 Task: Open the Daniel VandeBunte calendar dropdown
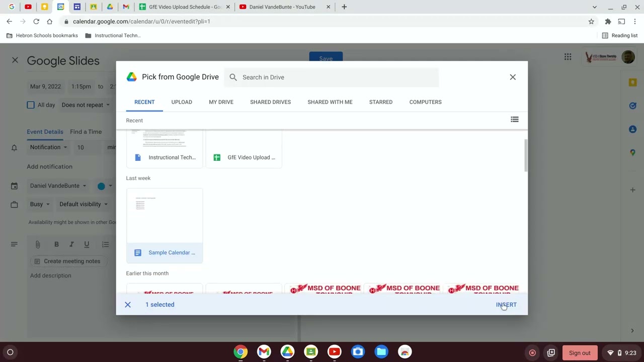[57, 186]
